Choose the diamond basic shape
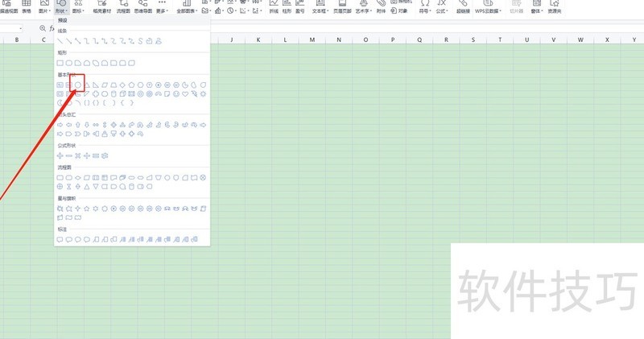The image size is (644, 339). [x=122, y=85]
